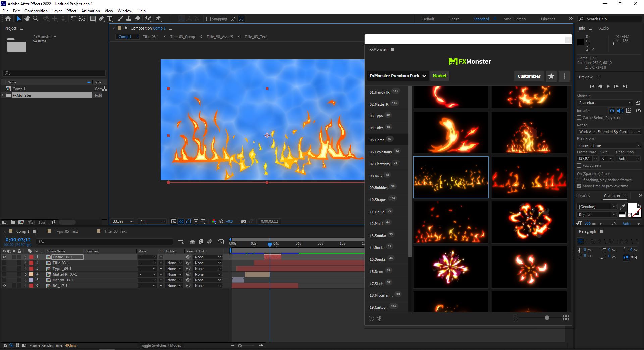Viewport: 644px width, 350px height.
Task: Enable Full Screen preview checkbox
Action: tap(579, 165)
